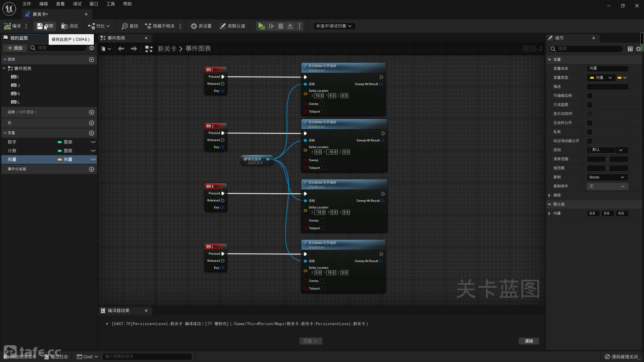Open the Diff (对比) dropdown
The image size is (644, 362).
99,26
